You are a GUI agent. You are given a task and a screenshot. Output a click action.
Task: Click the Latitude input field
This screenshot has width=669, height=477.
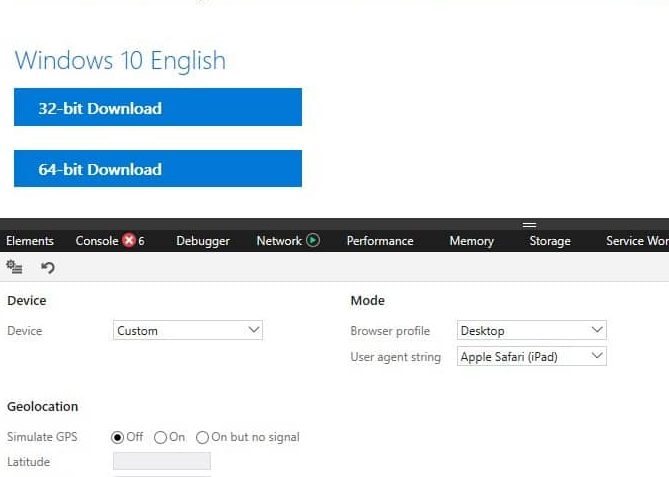pos(162,461)
